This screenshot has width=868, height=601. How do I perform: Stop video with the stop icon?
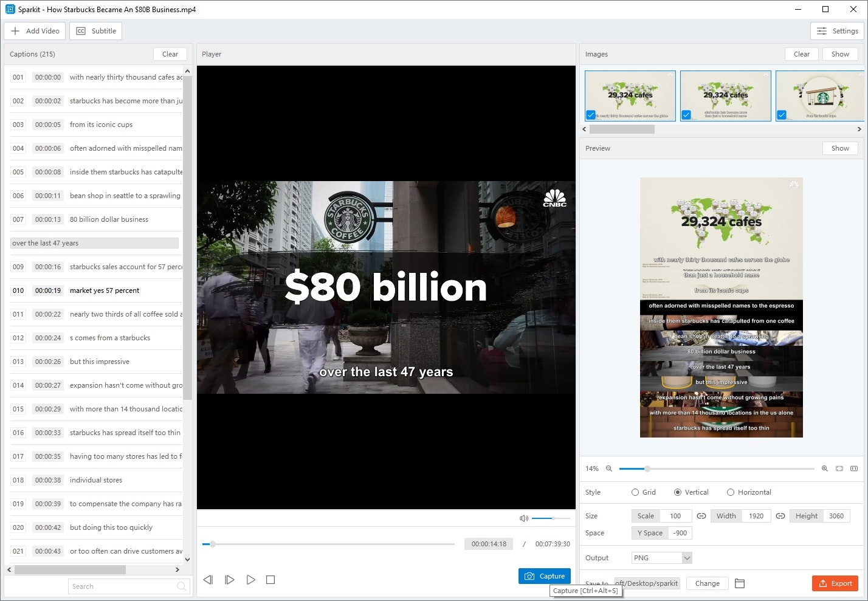click(x=270, y=580)
